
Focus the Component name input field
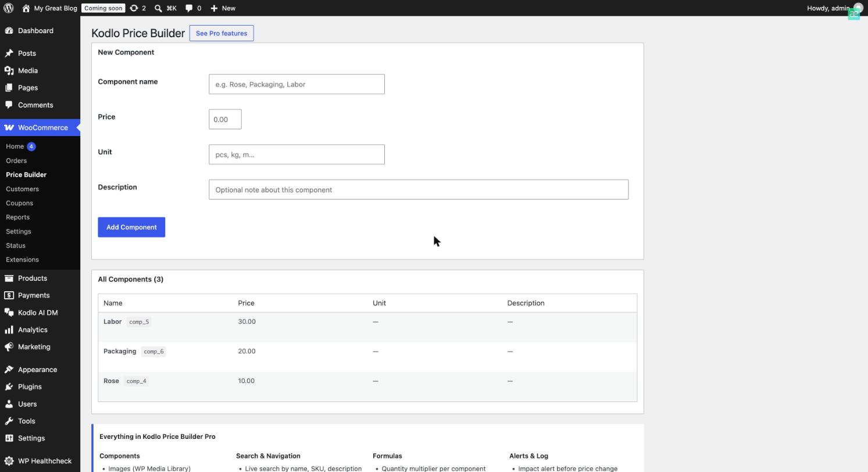297,84
